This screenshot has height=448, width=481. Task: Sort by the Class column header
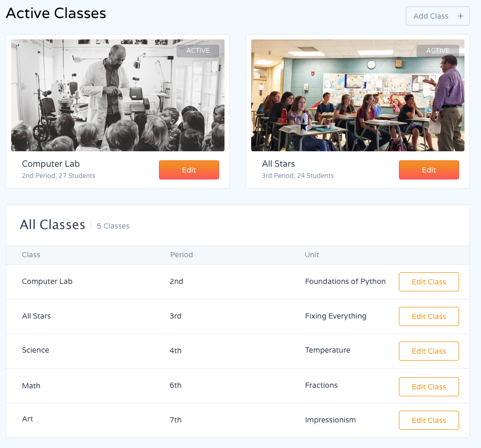[31, 255]
